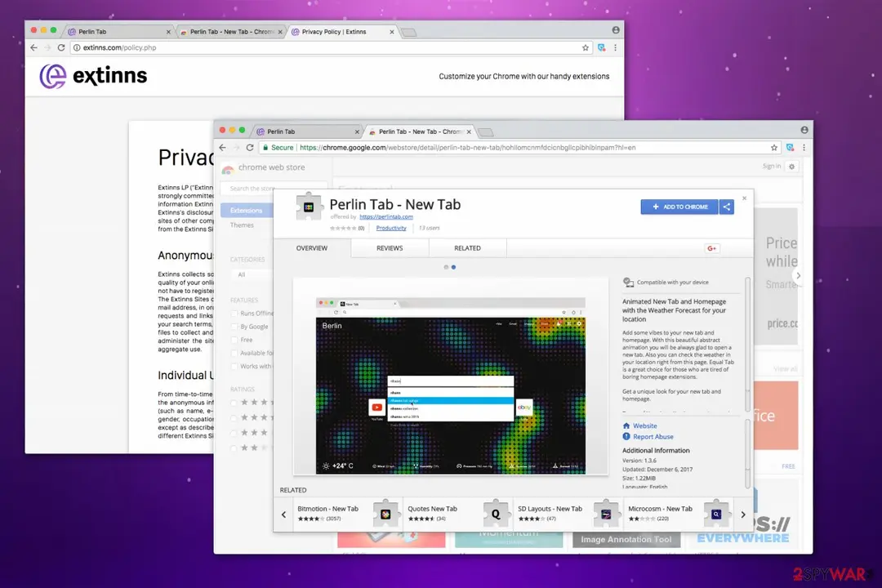Toggle Works with feature checkbox
This screenshot has width=882, height=588.
pyautogui.click(x=234, y=367)
